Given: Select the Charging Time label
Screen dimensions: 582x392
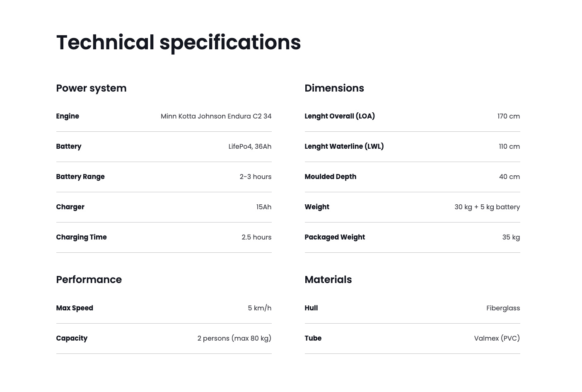Looking at the screenshot, I should pos(81,237).
